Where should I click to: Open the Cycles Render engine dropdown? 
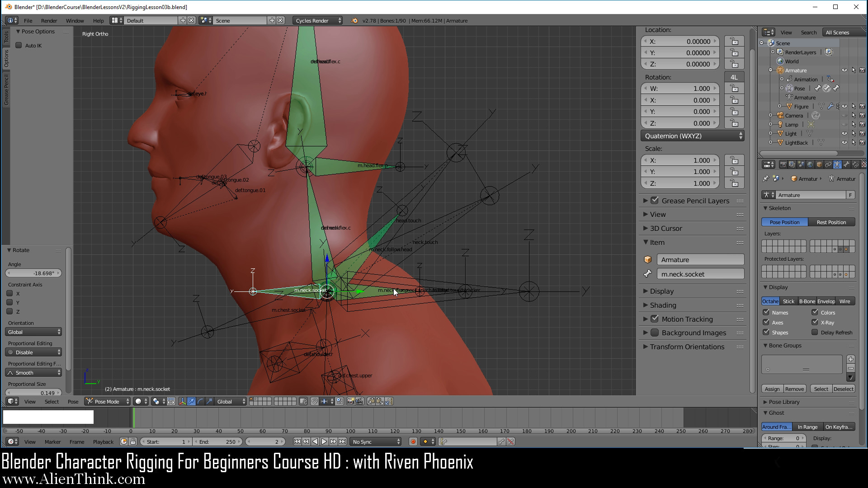[317, 20]
